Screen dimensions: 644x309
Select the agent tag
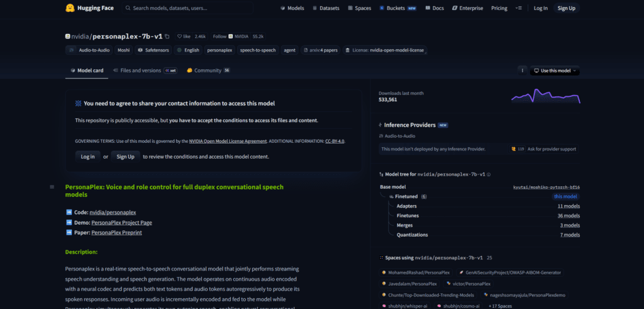(x=289, y=50)
